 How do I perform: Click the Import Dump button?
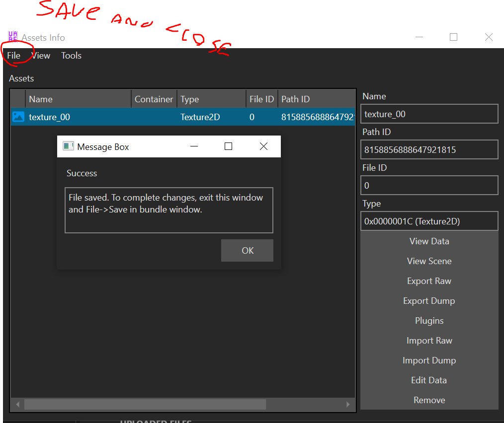coord(429,360)
